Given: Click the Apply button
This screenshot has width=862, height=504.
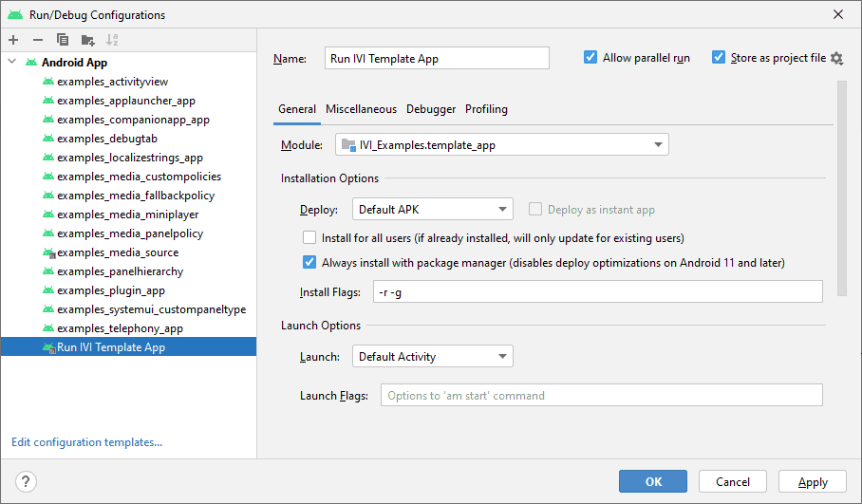Looking at the screenshot, I should pyautogui.click(x=812, y=481).
